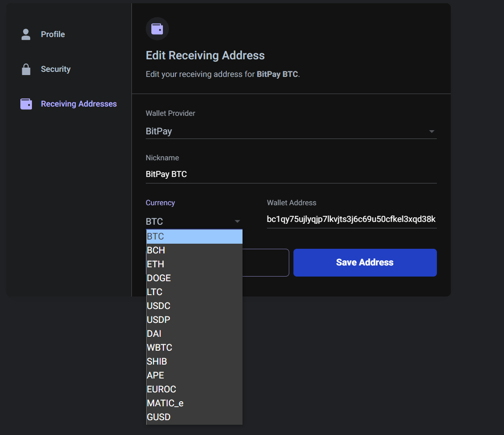This screenshot has height=435, width=504.
Task: Click the Currency label
Action: [x=160, y=203]
